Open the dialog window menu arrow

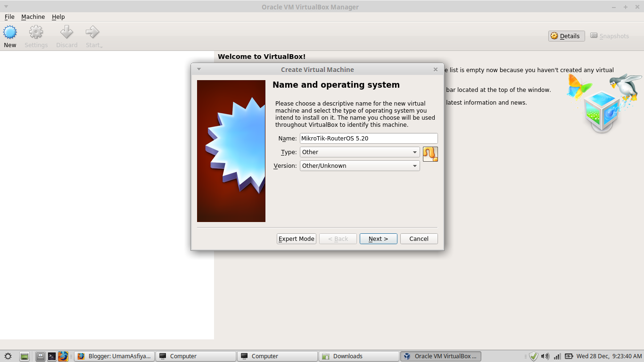pos(199,69)
